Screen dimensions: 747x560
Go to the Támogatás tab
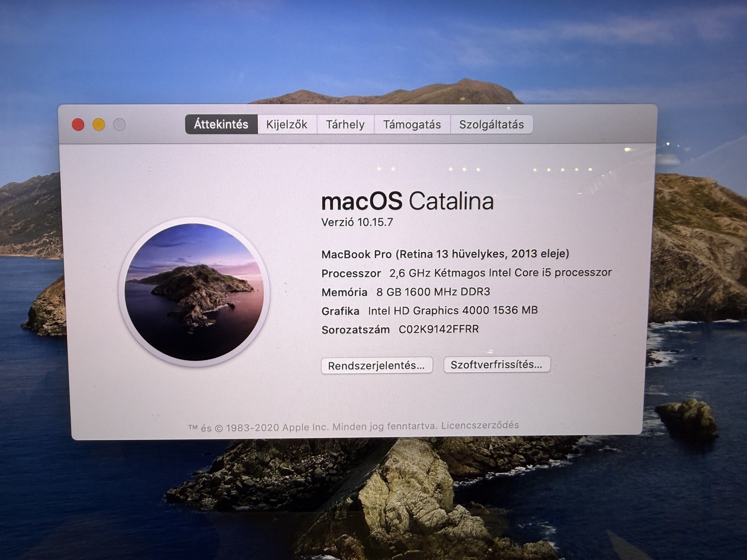[412, 124]
